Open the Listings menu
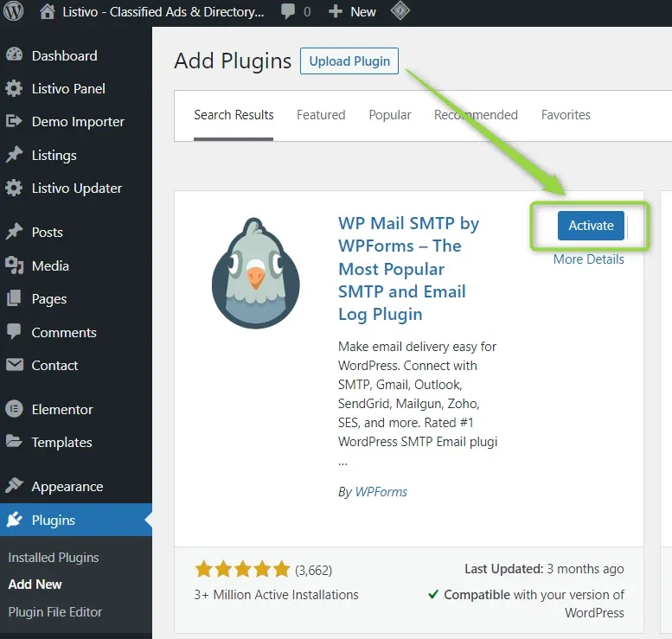 coord(54,155)
